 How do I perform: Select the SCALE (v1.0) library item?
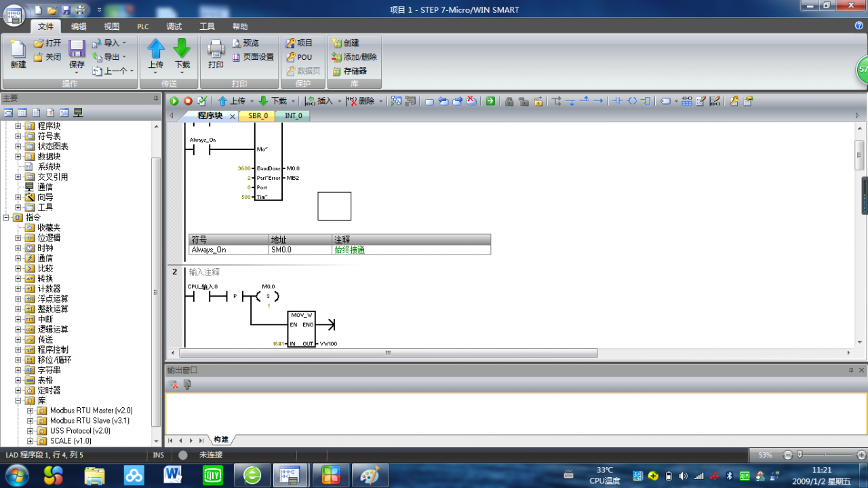(x=71, y=441)
